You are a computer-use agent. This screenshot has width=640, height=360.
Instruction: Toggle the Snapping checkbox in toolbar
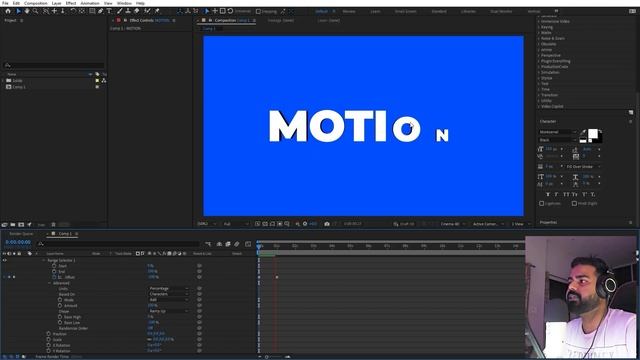[x=258, y=11]
